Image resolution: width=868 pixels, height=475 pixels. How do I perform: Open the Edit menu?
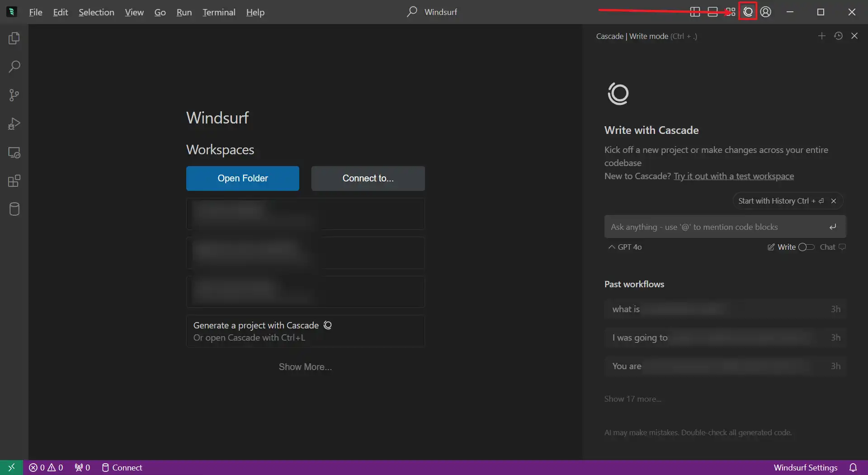pyautogui.click(x=61, y=12)
